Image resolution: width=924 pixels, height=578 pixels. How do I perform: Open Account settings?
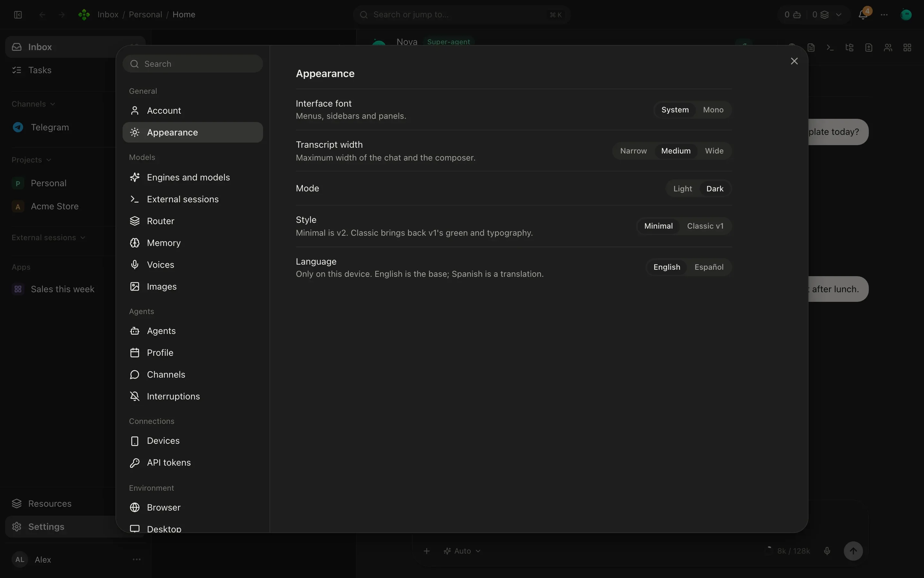(193, 110)
